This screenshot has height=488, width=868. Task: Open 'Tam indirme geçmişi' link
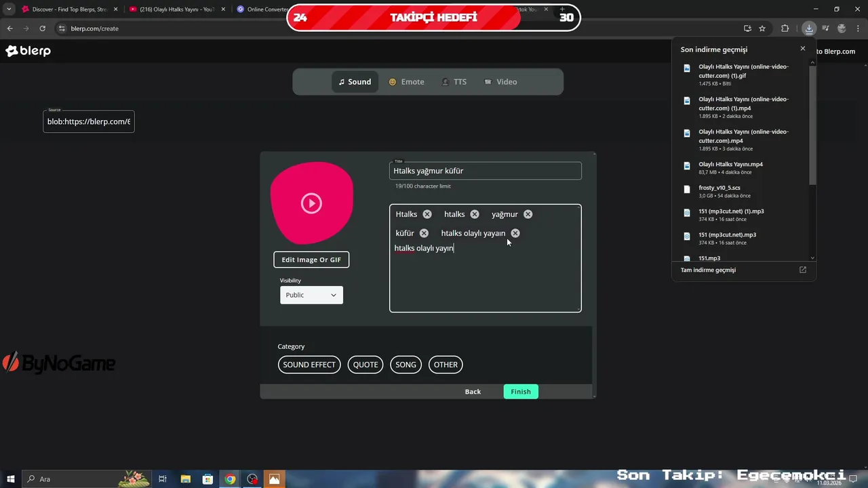click(708, 270)
